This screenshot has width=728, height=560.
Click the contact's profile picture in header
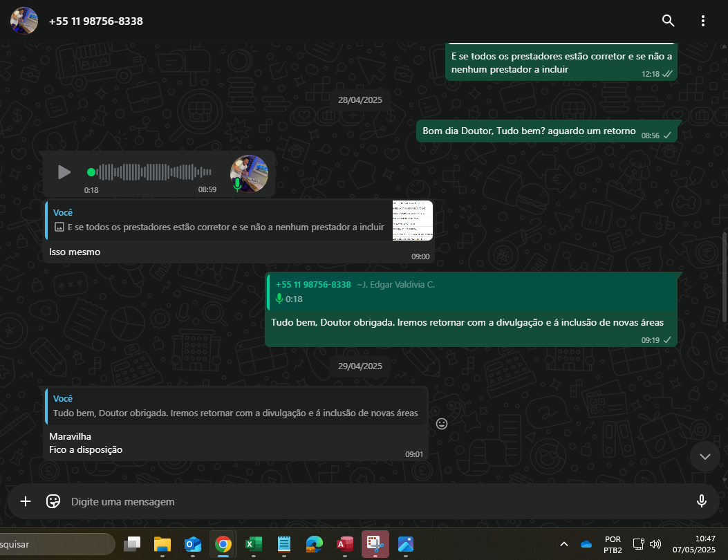(24, 21)
